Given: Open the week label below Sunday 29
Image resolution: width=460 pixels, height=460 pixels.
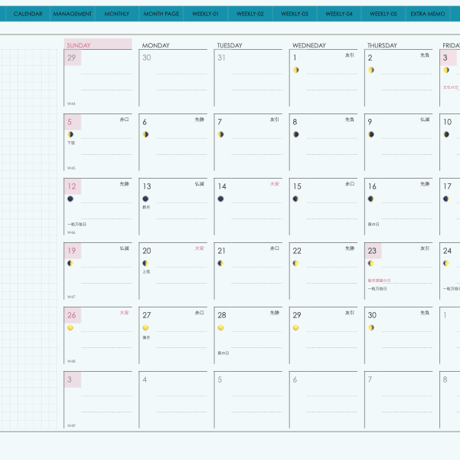Looking at the screenshot, I should pyautogui.click(x=71, y=104).
